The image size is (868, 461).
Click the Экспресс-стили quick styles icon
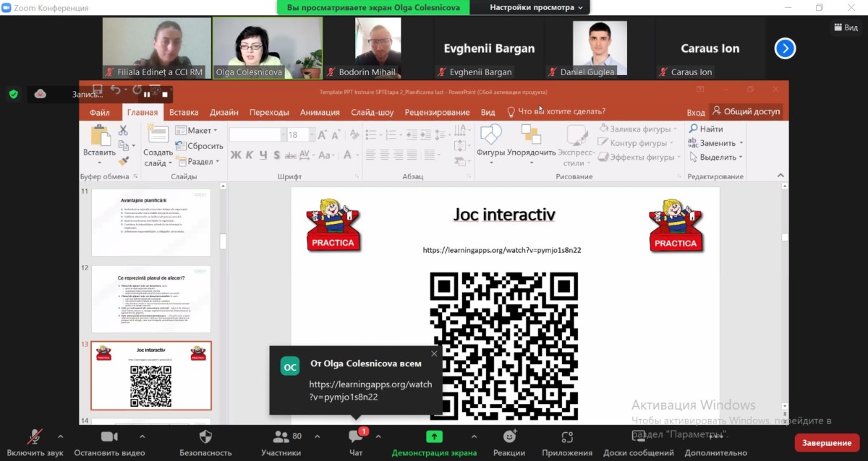pyautogui.click(x=576, y=135)
